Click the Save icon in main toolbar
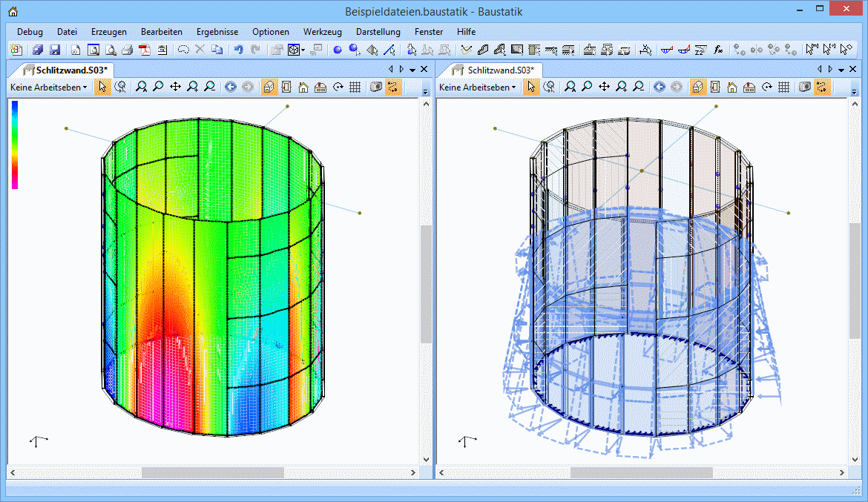The height and width of the screenshot is (502, 868). 55,50
